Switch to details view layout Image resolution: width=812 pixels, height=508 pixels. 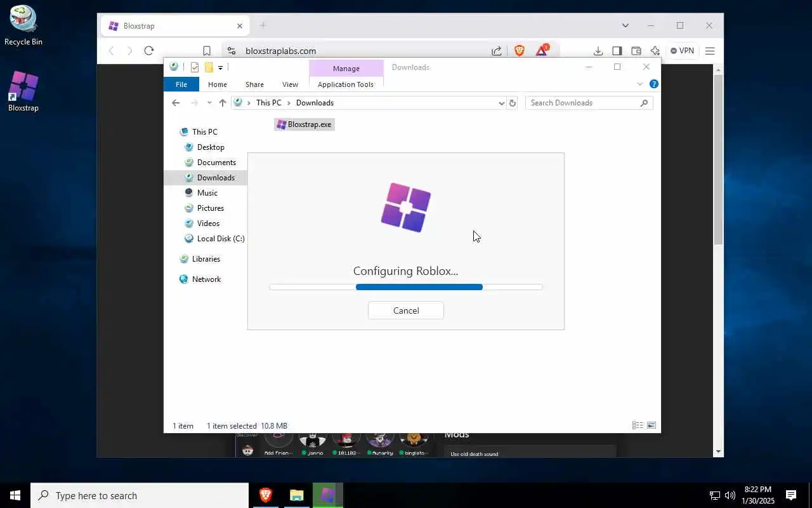[x=638, y=425]
